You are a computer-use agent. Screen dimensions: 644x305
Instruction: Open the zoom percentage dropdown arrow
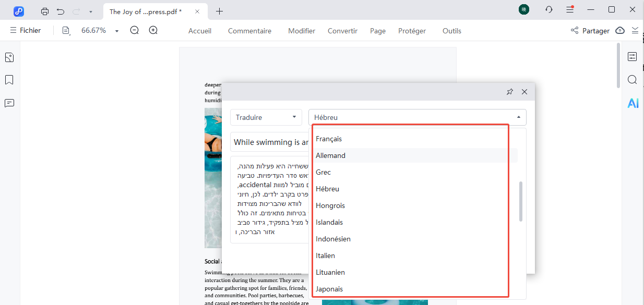click(x=117, y=31)
